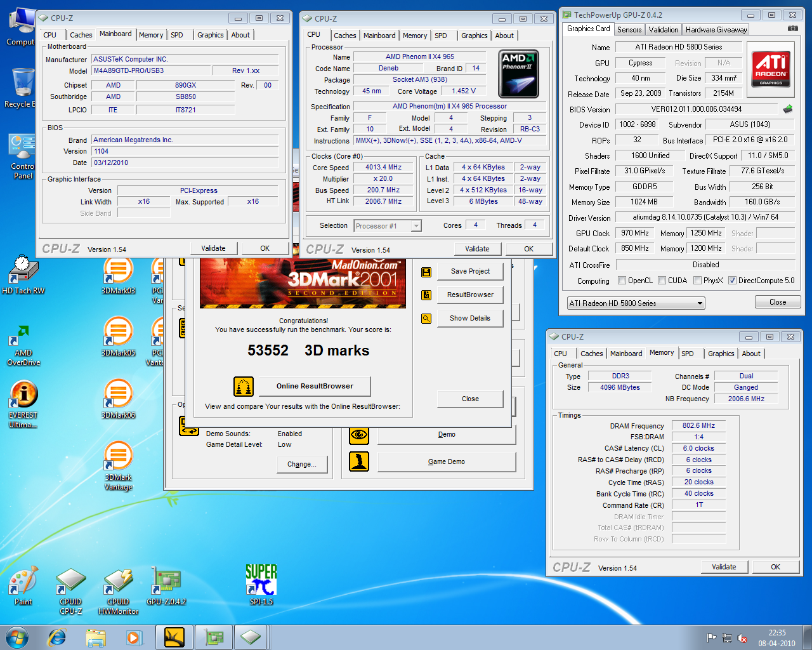Click the icon beside the Game Demo button
The width and height of the screenshot is (812, 650).
(x=359, y=461)
